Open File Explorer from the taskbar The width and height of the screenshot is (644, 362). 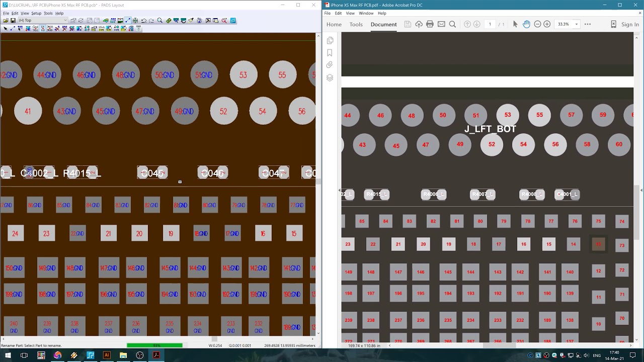pyautogui.click(x=123, y=355)
